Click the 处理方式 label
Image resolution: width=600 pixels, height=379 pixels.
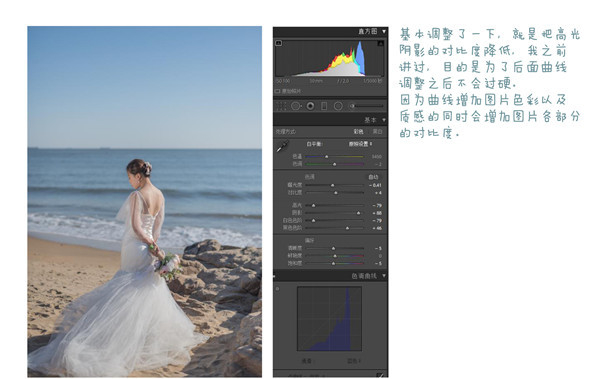pyautogui.click(x=285, y=131)
